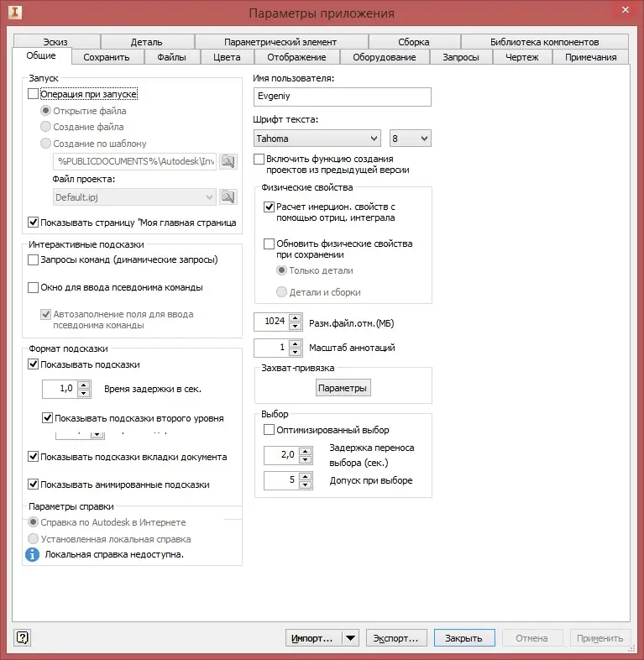
Task: Increase Задержка переноса выбора value
Action: (305, 451)
